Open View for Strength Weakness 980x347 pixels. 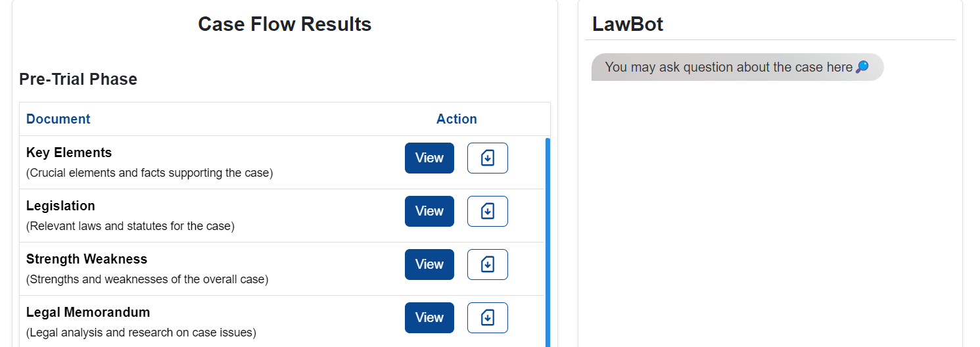tap(429, 264)
